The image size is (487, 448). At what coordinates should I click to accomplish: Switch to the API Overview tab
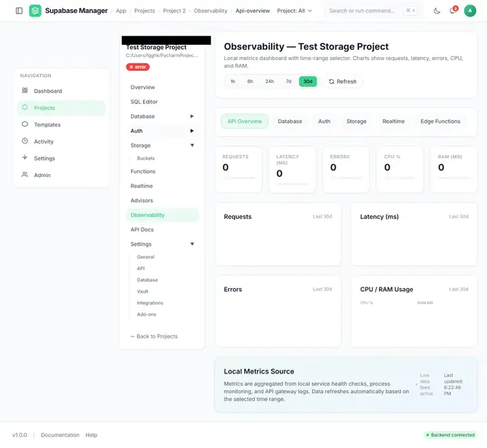click(244, 122)
